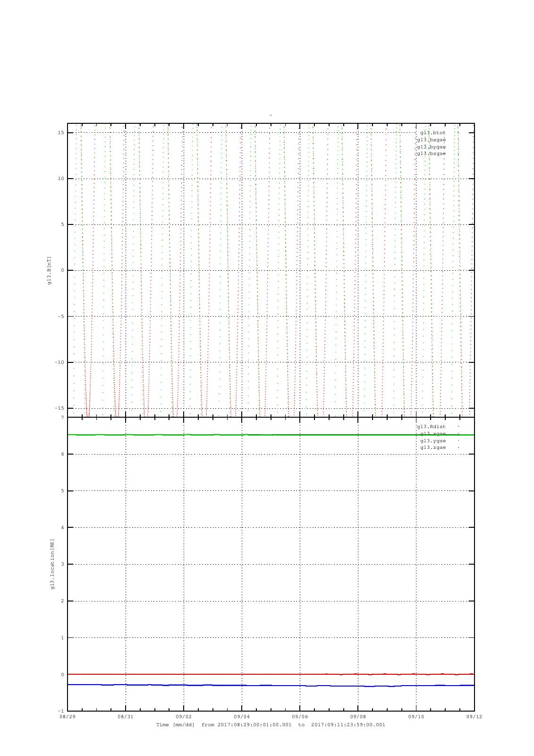The height and width of the screenshot is (756, 534).
Task: Click the g13.bygse legend label
Action: pos(431,147)
